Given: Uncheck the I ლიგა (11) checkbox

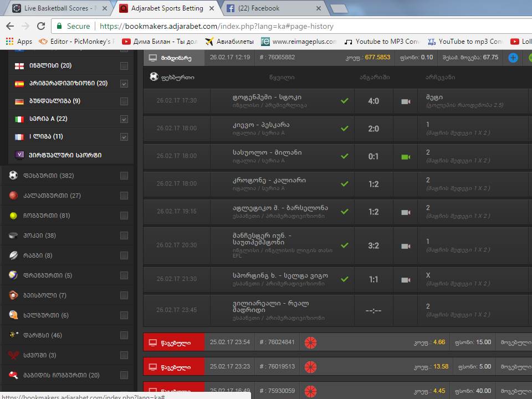Looking at the screenshot, I should [124, 137].
